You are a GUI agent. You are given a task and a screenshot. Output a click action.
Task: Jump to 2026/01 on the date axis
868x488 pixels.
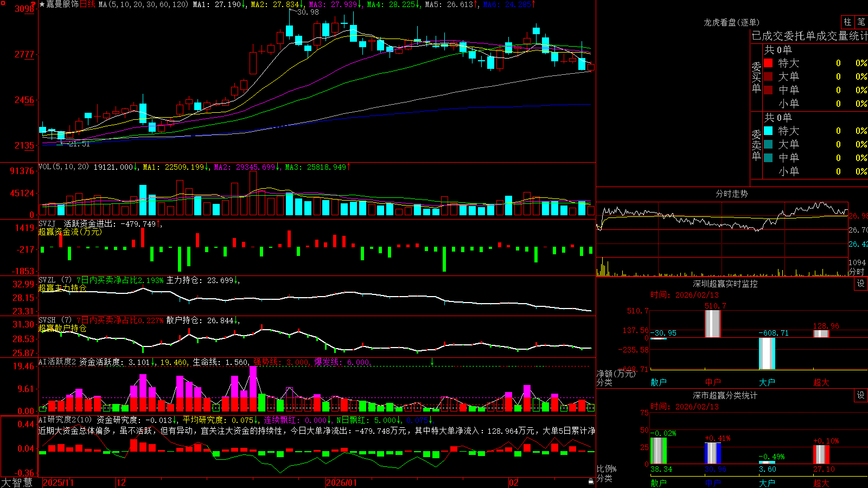pyautogui.click(x=341, y=483)
